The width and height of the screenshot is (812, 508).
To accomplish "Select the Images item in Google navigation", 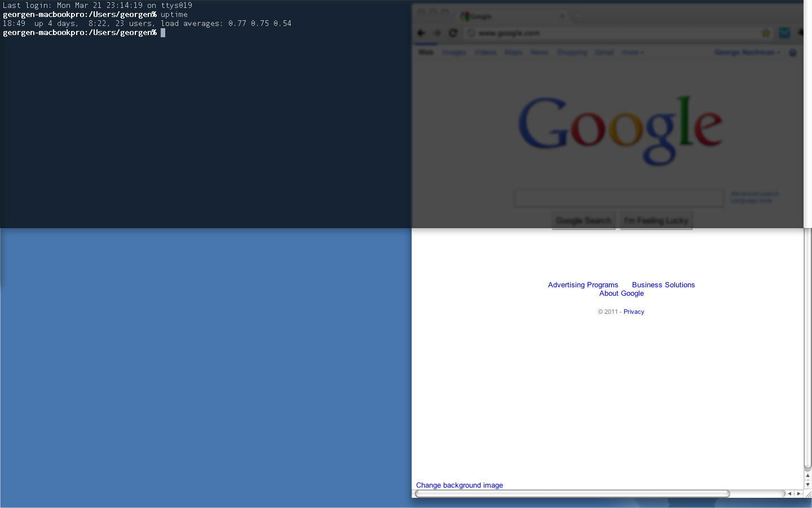I will pos(454,52).
